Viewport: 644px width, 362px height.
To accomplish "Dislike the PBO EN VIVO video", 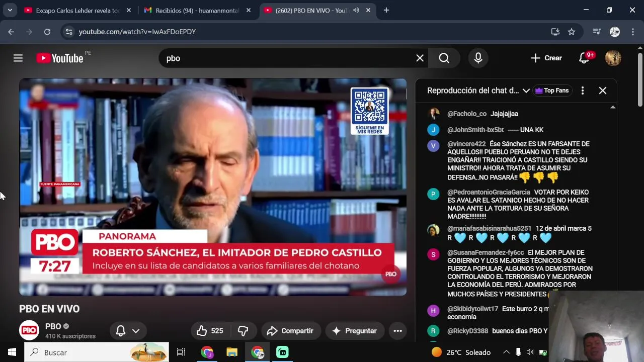I will [243, 331].
